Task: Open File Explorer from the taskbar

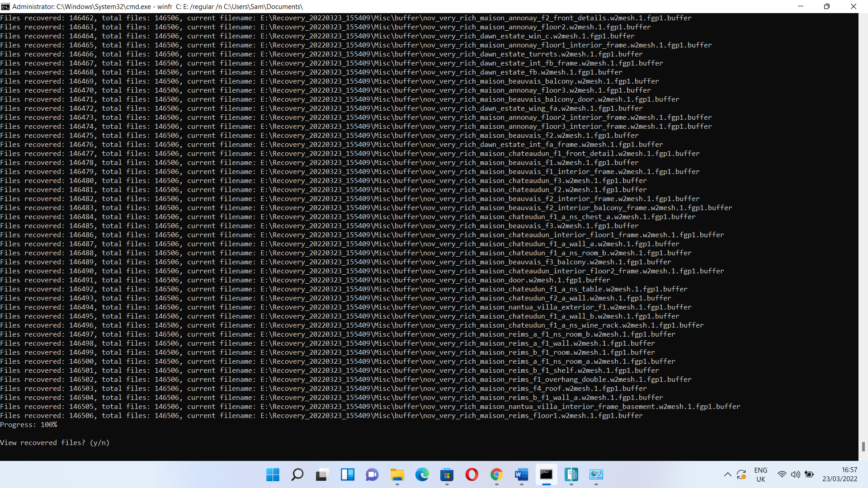Action: 397,474
